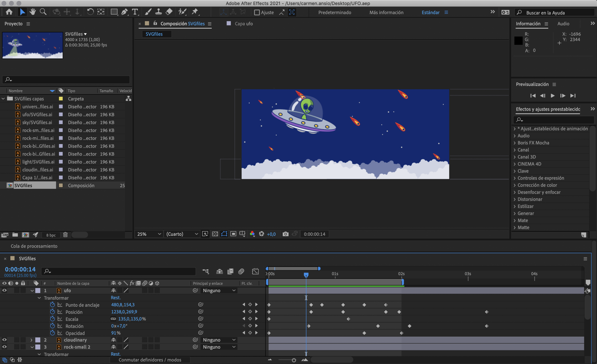The image size is (597, 364).
Task: Switch to the Capa ufo tab
Action: 243,24
